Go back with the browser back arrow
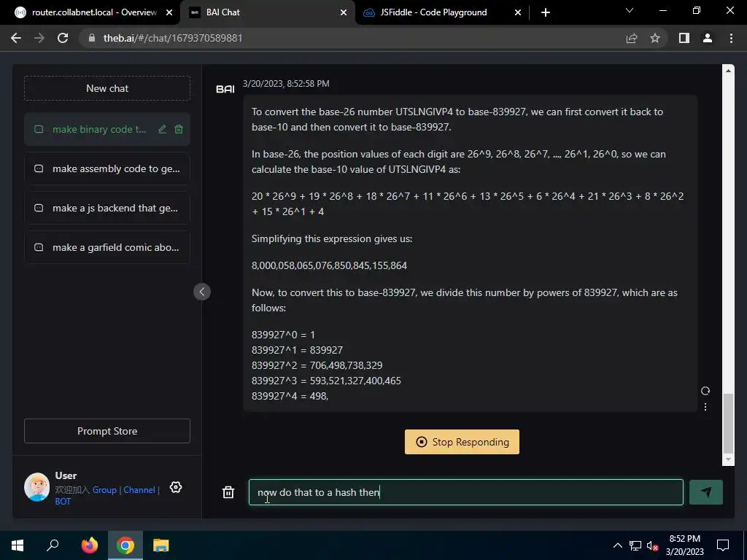 pos(16,38)
